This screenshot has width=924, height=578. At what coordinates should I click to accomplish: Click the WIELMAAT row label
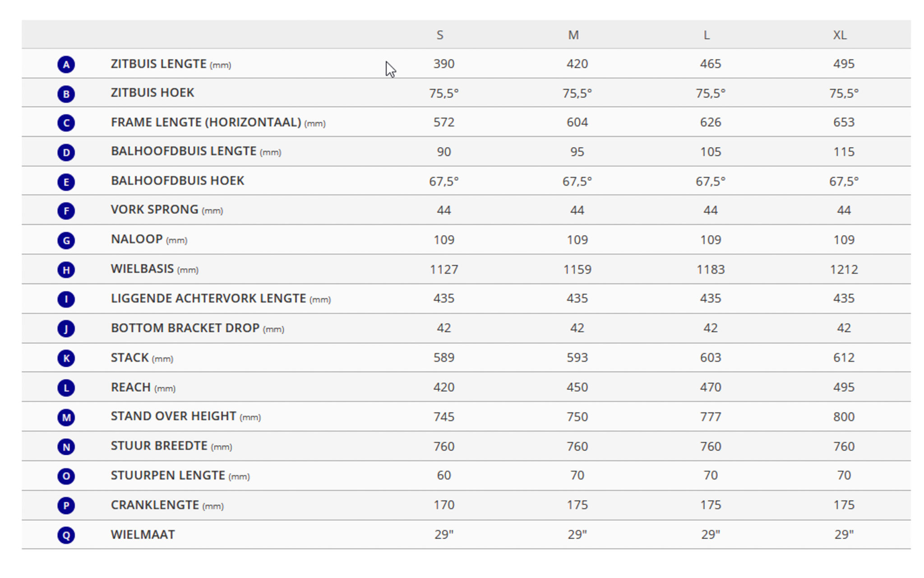click(x=143, y=535)
